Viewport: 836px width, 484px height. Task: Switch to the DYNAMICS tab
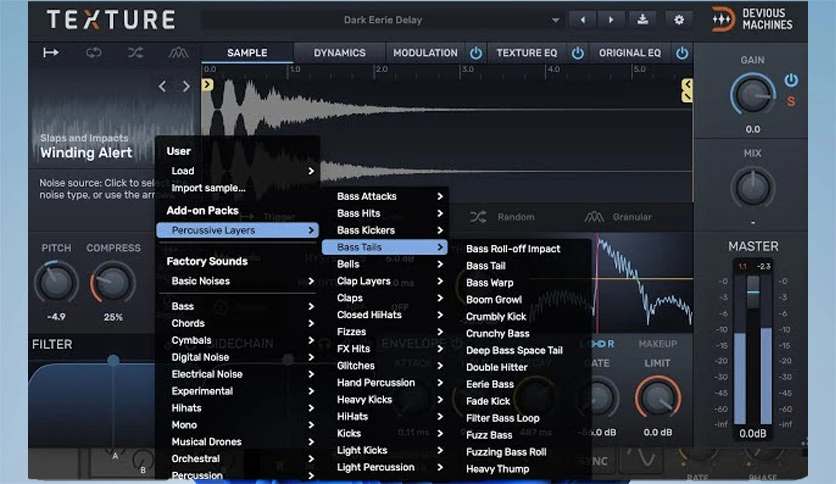(339, 53)
